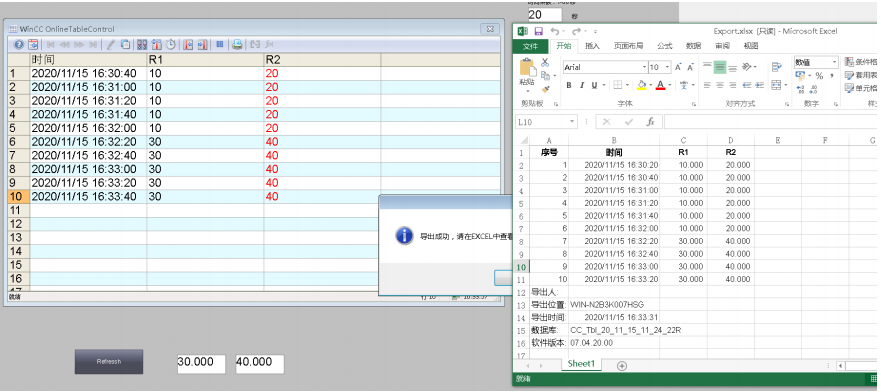This screenshot has height=392, width=881.
Task: Toggle align text left in Excel
Action: (707, 85)
